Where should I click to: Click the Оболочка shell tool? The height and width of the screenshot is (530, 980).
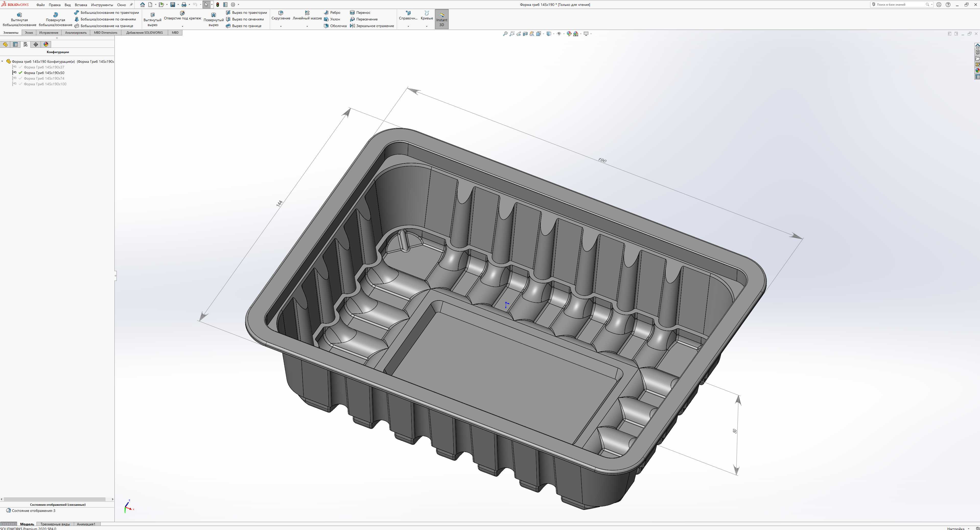pyautogui.click(x=335, y=26)
